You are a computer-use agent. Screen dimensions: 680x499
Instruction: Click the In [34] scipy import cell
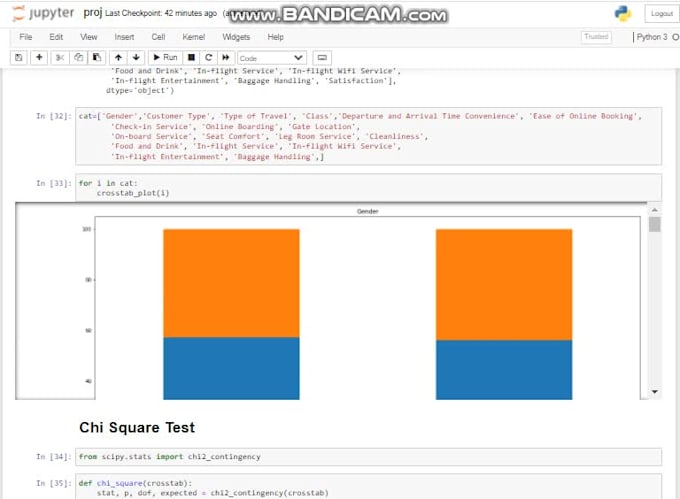coord(369,457)
